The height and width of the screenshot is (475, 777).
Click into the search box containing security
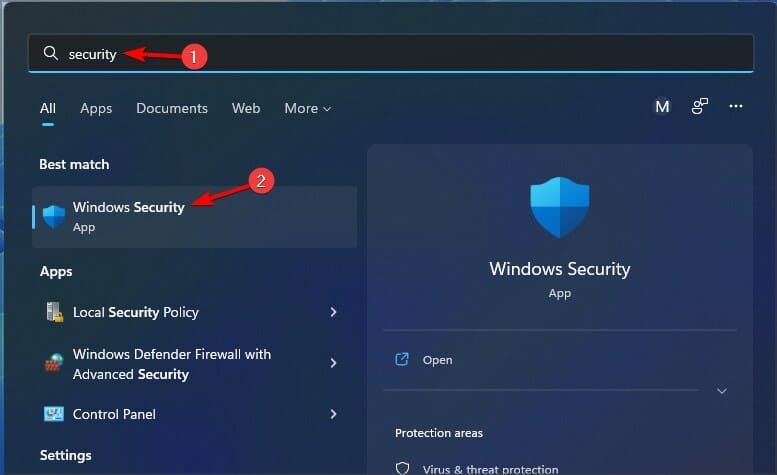tap(391, 53)
